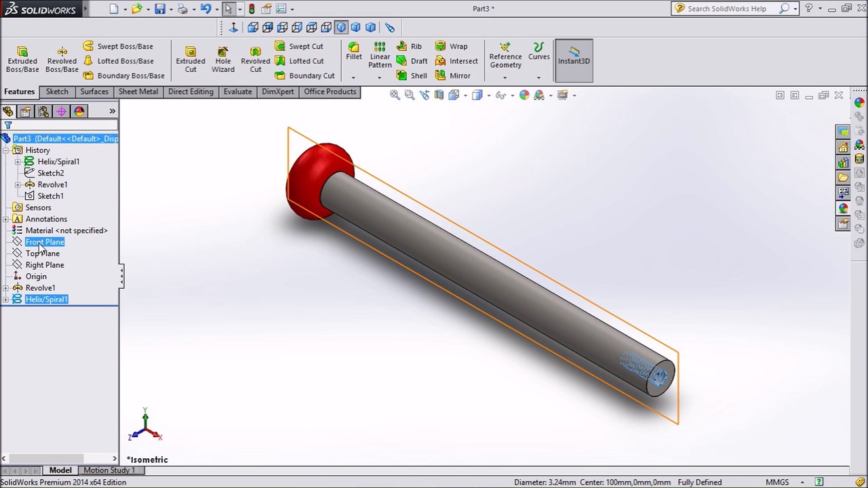Choose the Boundary Cut feature

click(304, 76)
